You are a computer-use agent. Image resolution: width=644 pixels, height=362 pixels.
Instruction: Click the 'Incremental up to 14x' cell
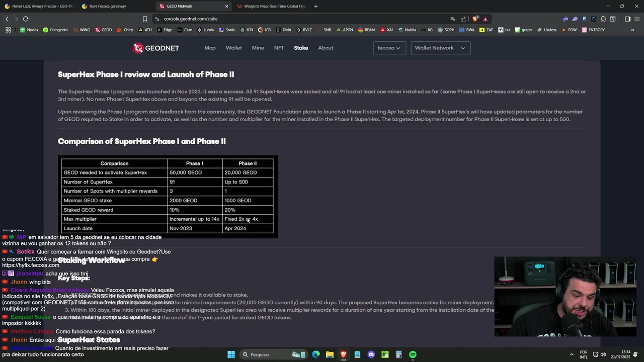[195, 219]
